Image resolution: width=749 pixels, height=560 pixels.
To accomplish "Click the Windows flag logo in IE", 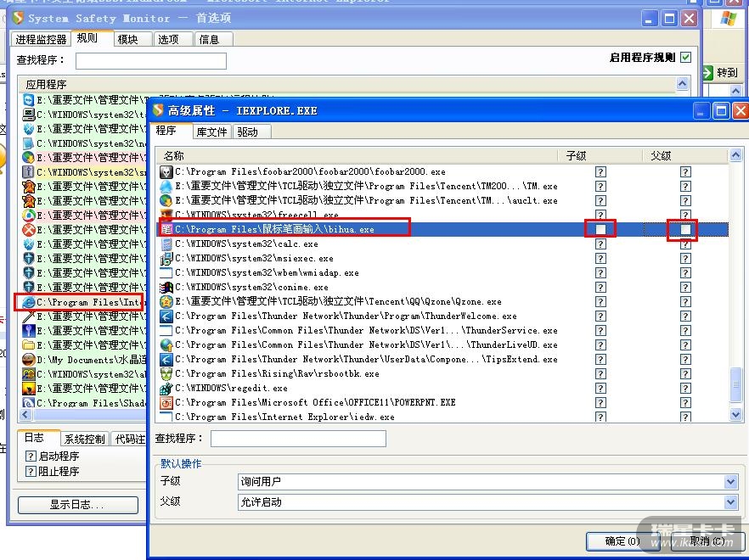I will point(729,19).
